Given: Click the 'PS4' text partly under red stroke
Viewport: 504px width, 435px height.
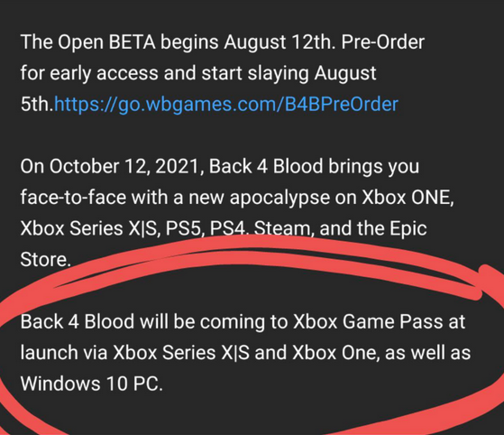Looking at the screenshot, I should (x=227, y=228).
